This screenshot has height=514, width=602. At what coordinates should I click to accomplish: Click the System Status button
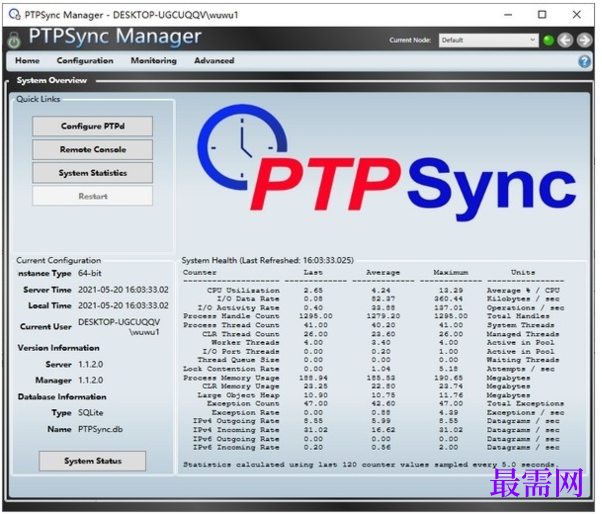[93, 461]
